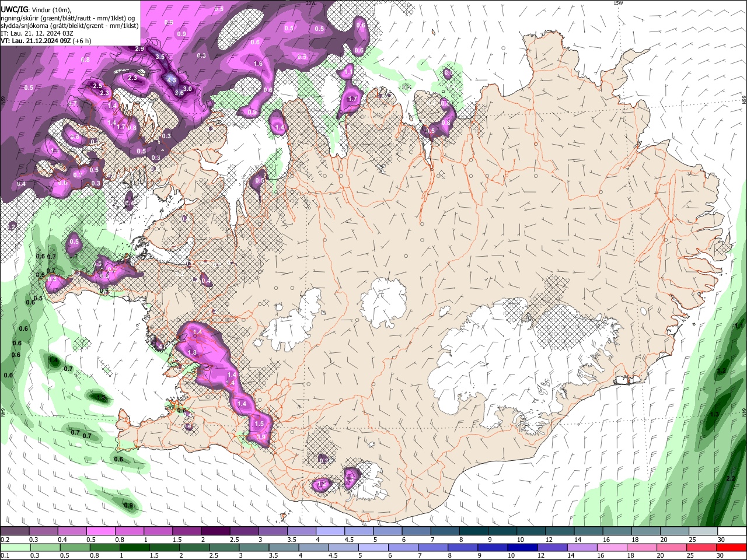The image size is (747, 560).
Task: Pick the lower legend swatch between 6 and 7
Action: click(403, 548)
